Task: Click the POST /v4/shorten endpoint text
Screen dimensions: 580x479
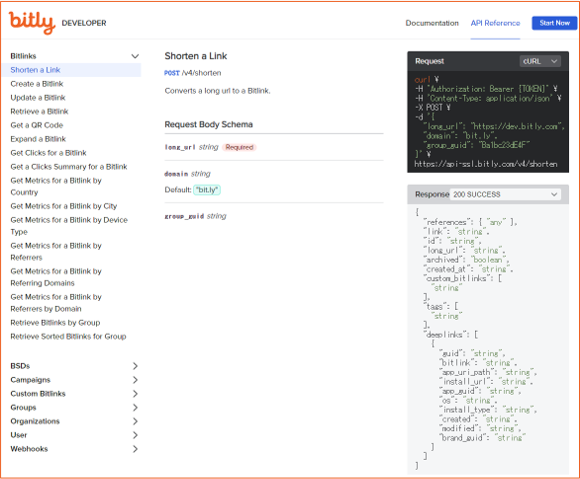Action: 193,73
